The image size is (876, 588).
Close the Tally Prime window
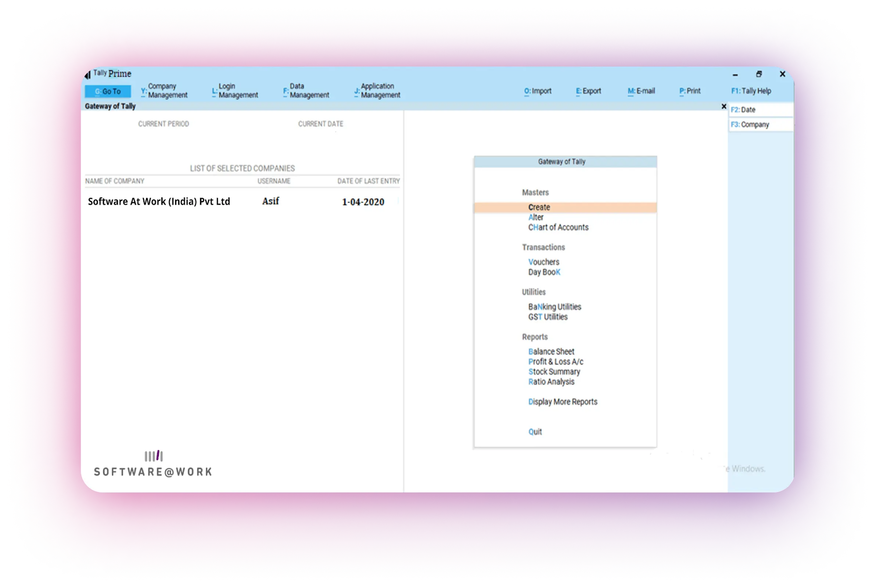[782, 74]
